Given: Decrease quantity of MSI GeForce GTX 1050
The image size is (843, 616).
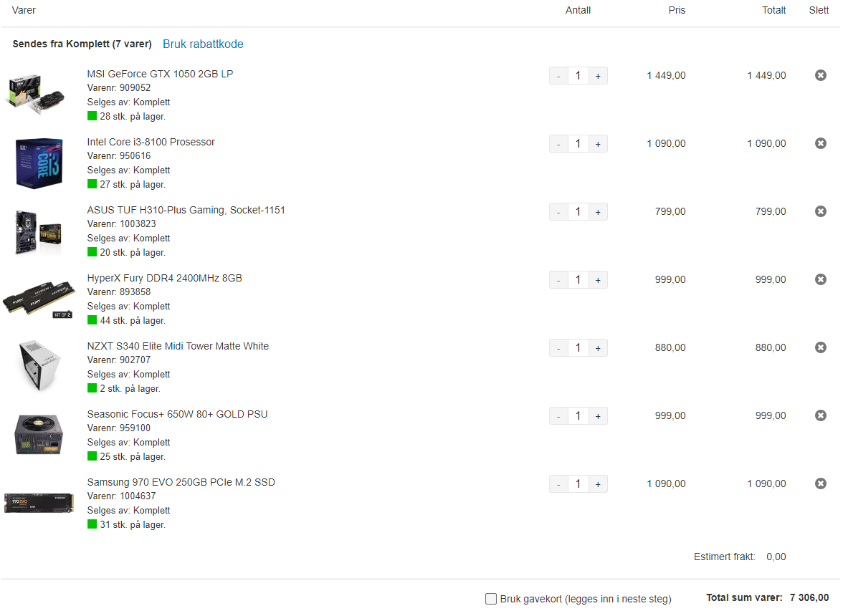Looking at the screenshot, I should [x=558, y=76].
